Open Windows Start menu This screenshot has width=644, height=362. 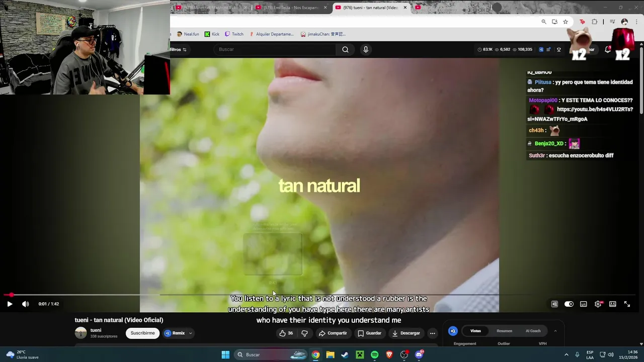225,355
